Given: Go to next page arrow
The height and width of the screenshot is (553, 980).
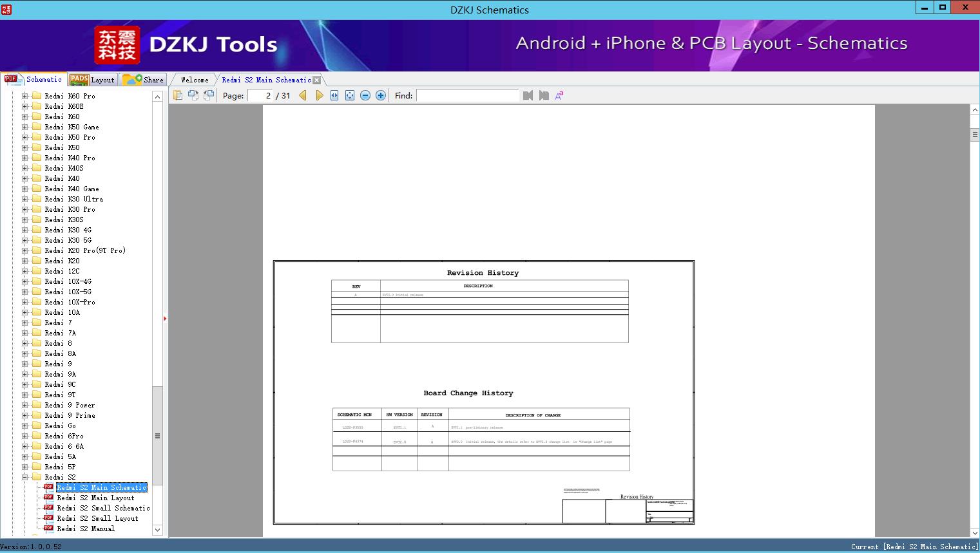Looking at the screenshot, I should click(x=319, y=95).
